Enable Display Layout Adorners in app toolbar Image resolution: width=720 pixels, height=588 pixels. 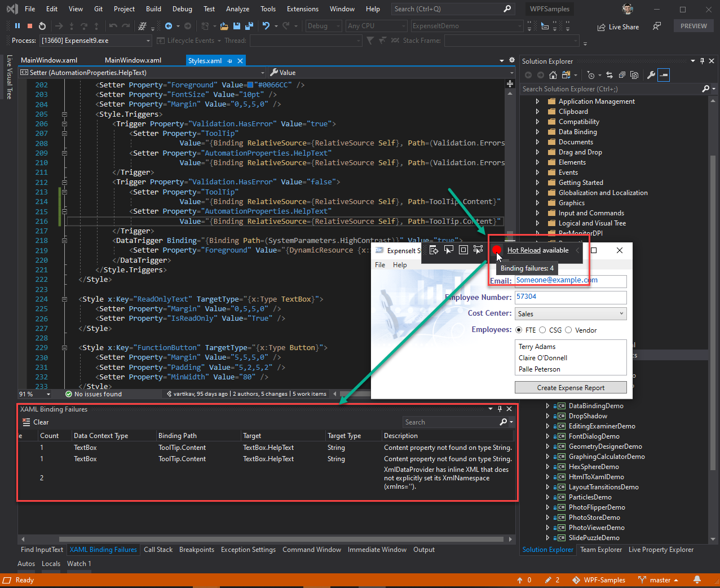[x=463, y=250]
